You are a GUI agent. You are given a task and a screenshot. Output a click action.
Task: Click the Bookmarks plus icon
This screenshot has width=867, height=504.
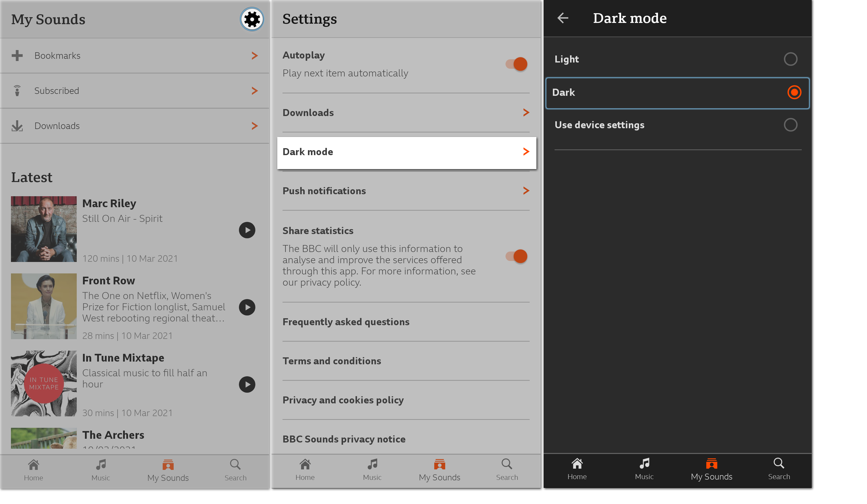(x=17, y=55)
